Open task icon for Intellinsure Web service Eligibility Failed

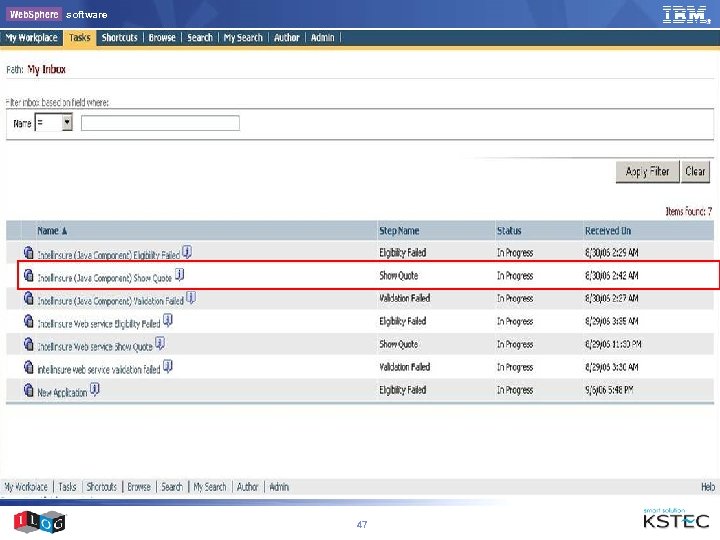point(28,321)
